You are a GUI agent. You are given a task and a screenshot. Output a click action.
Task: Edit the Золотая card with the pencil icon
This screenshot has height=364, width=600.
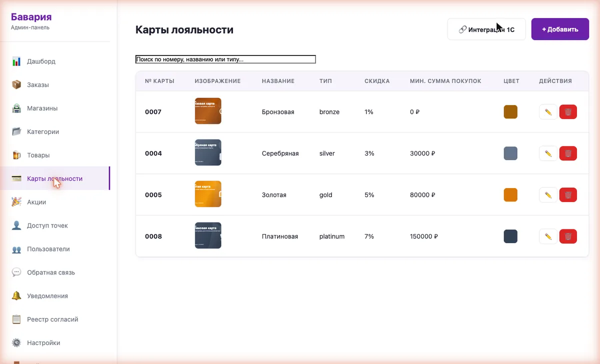tap(548, 195)
